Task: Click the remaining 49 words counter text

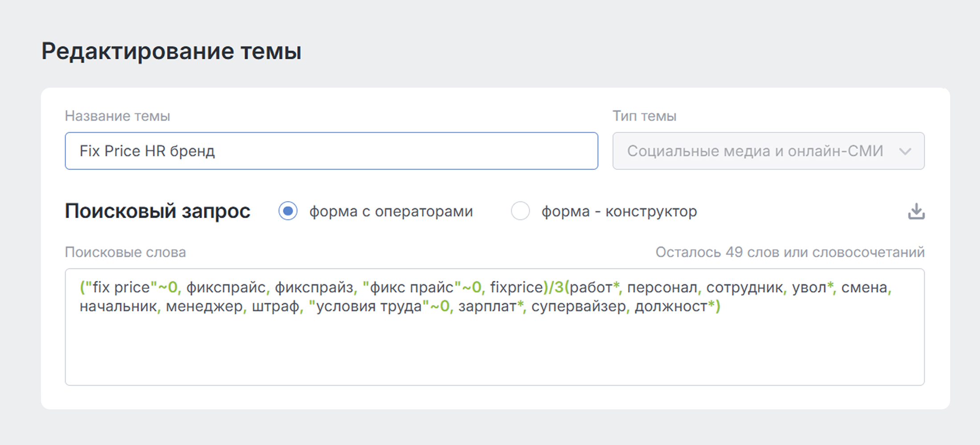Action: point(789,252)
